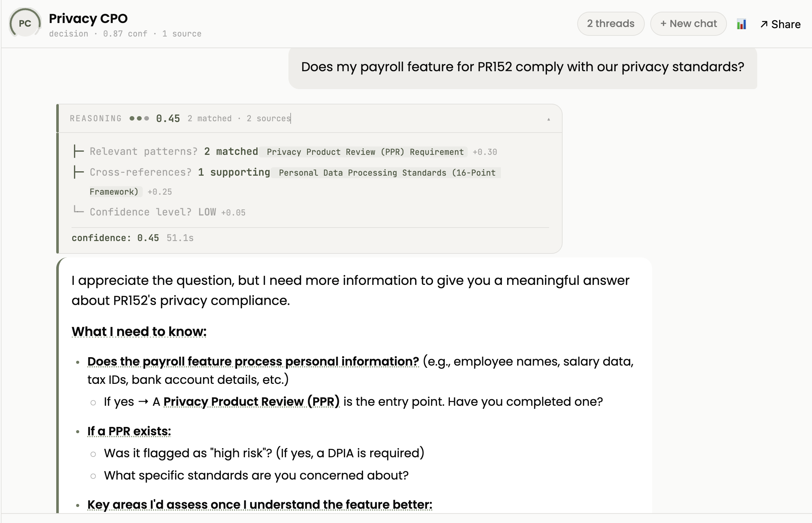The width and height of the screenshot is (812, 523).
Task: Click the Reasoning header label
Action: pyautogui.click(x=96, y=119)
